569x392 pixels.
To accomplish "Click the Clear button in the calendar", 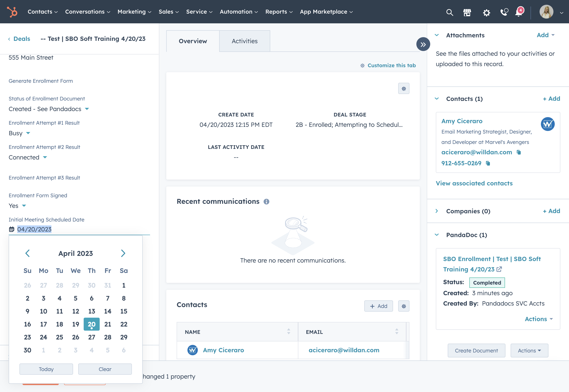I will click(x=105, y=369).
